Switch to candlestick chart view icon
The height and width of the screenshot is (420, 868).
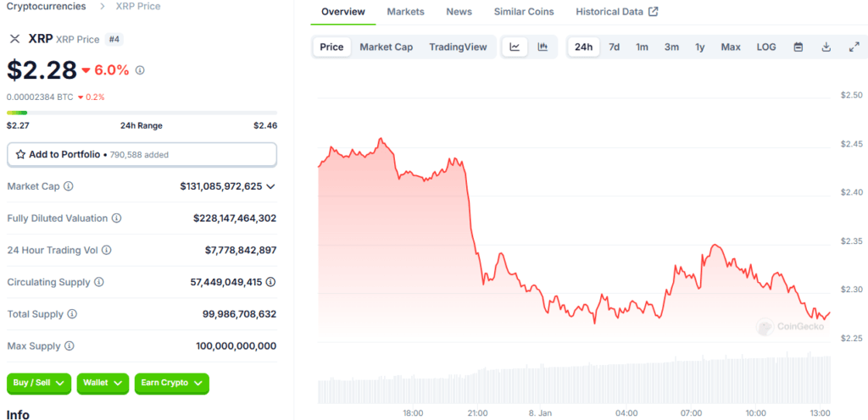[x=542, y=47]
